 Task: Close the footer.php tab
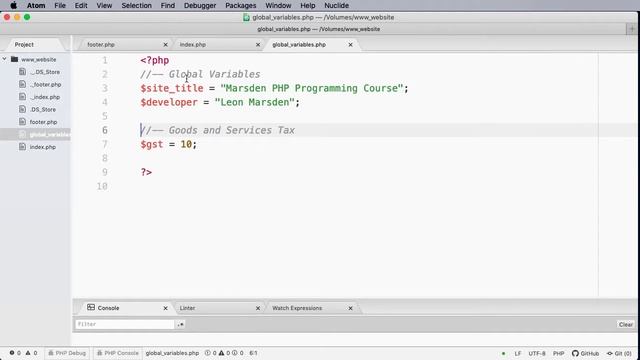[x=165, y=44]
